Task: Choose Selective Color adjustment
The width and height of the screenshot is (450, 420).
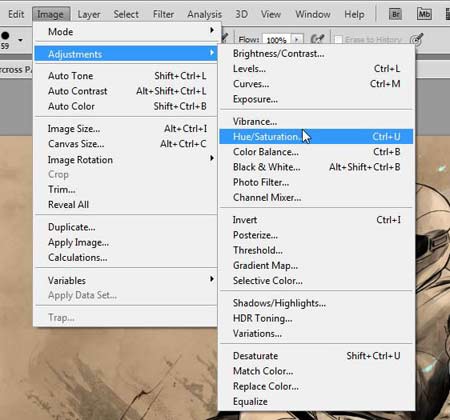Action: 316,281
